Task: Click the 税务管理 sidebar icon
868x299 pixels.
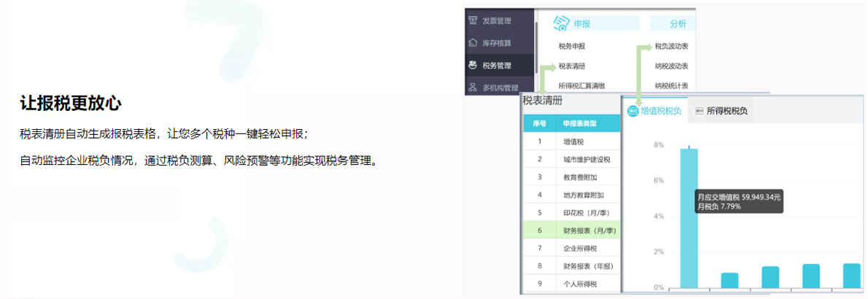Action: coord(473,66)
